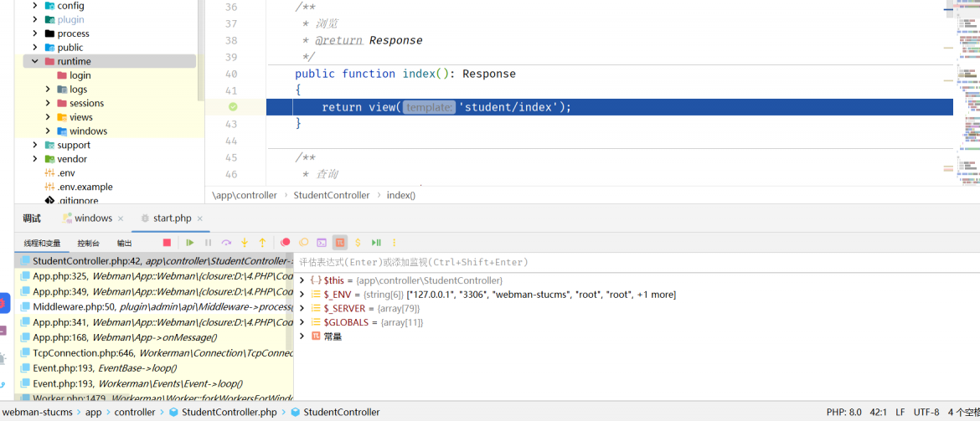Click the expression evaluation input field
Screen dimensions: 980x421
pos(637,262)
